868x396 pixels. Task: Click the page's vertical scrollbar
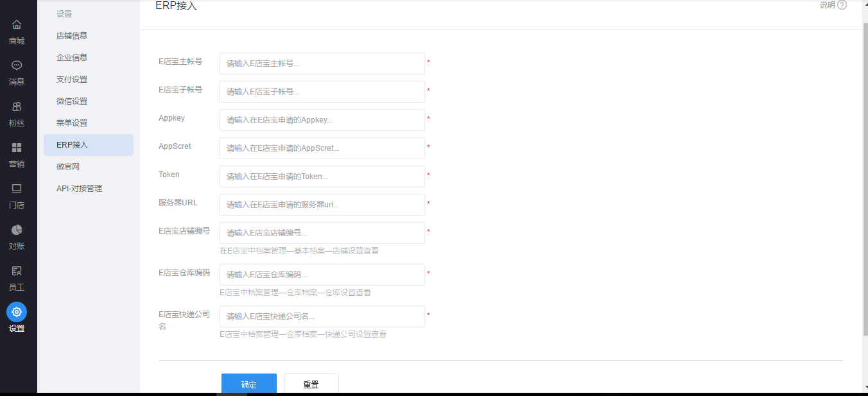865,180
